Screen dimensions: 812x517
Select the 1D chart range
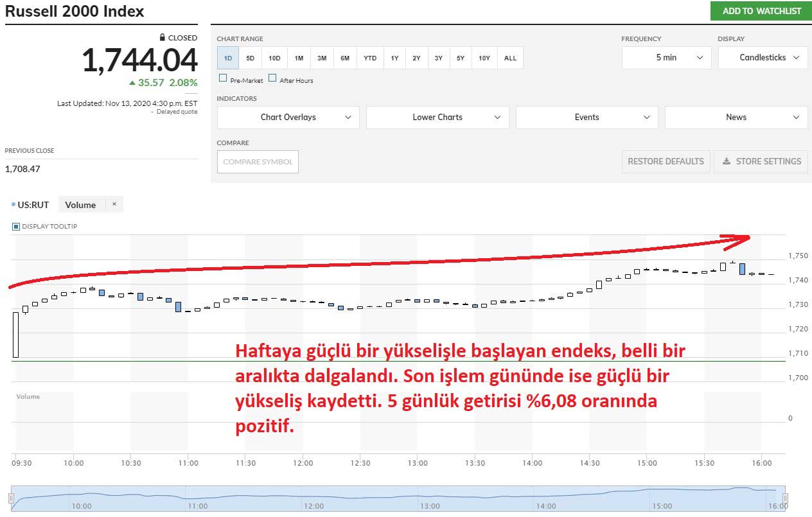click(228, 58)
